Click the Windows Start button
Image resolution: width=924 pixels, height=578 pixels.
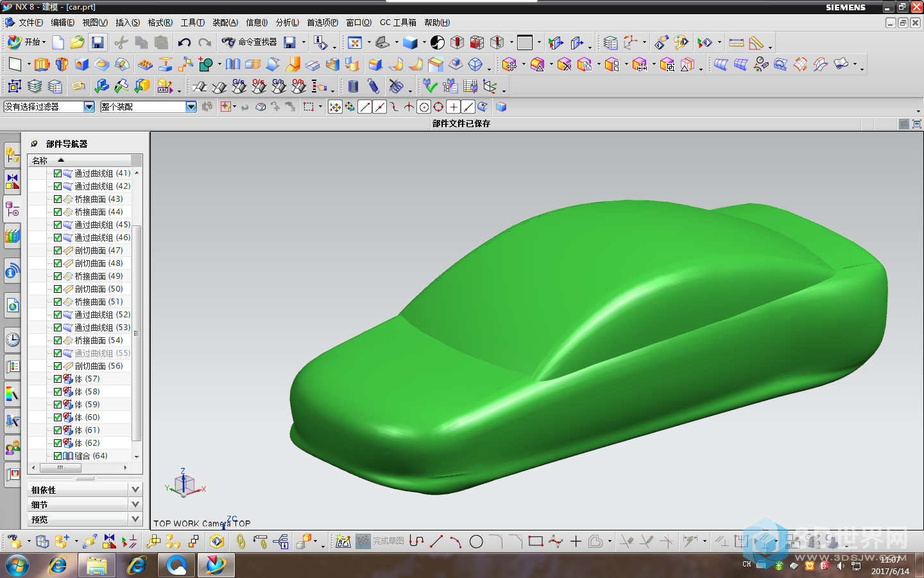[x=17, y=566]
